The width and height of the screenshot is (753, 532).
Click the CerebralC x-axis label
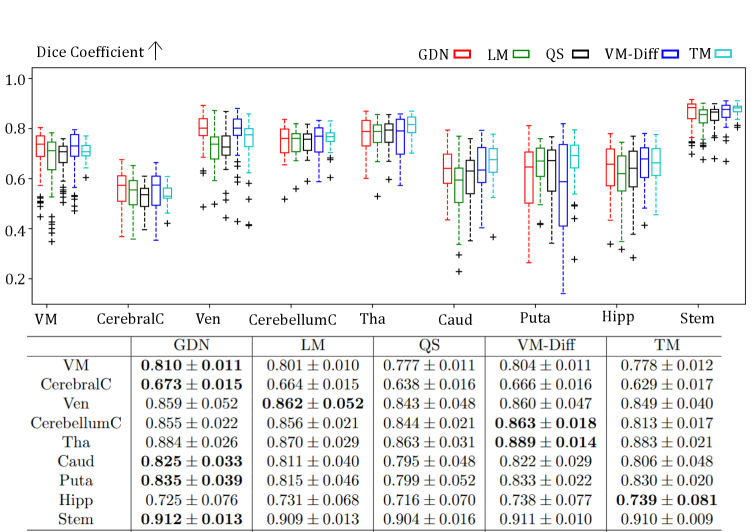tap(130, 319)
